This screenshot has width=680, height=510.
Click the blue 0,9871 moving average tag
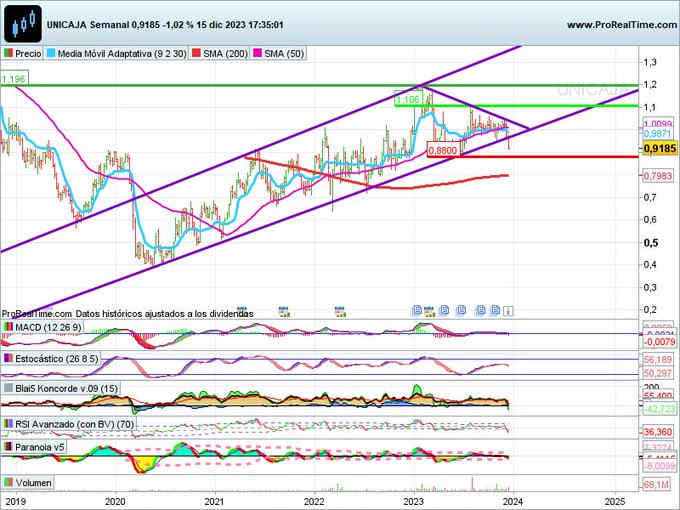click(657, 134)
